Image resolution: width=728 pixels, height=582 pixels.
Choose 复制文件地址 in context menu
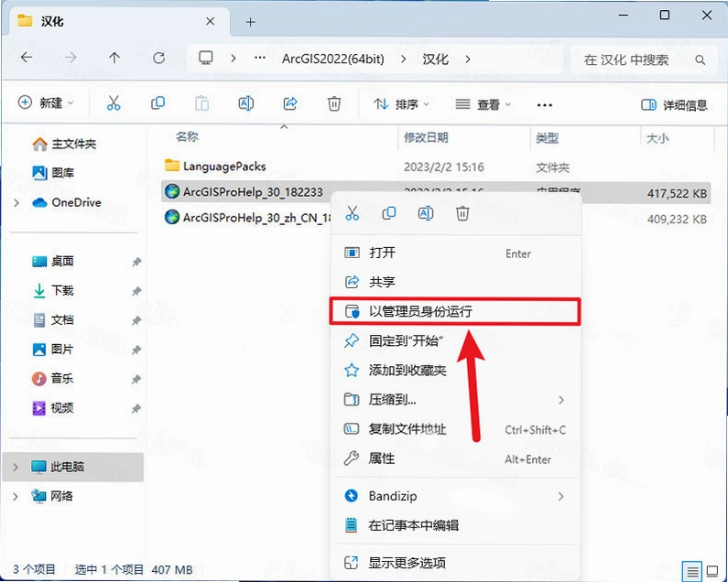(x=455, y=429)
